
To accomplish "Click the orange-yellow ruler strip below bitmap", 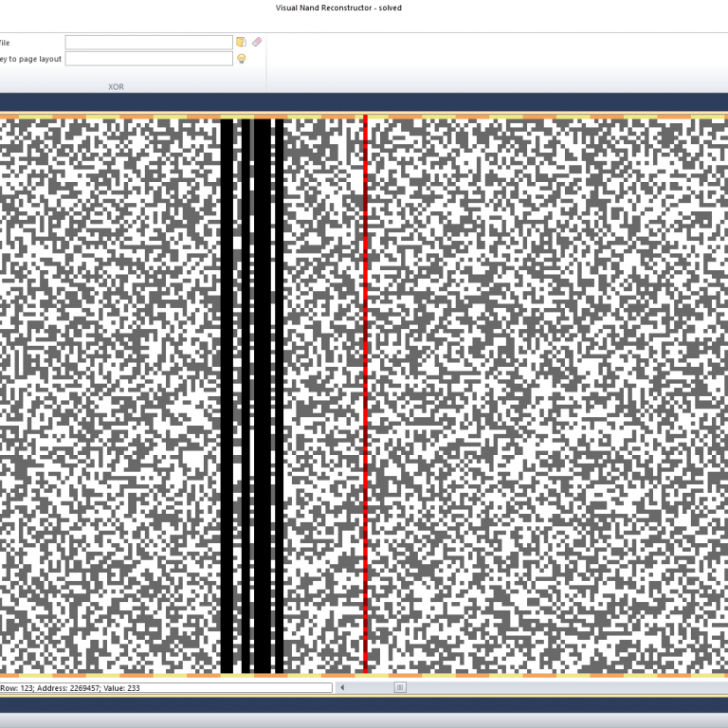I will coord(474,676).
